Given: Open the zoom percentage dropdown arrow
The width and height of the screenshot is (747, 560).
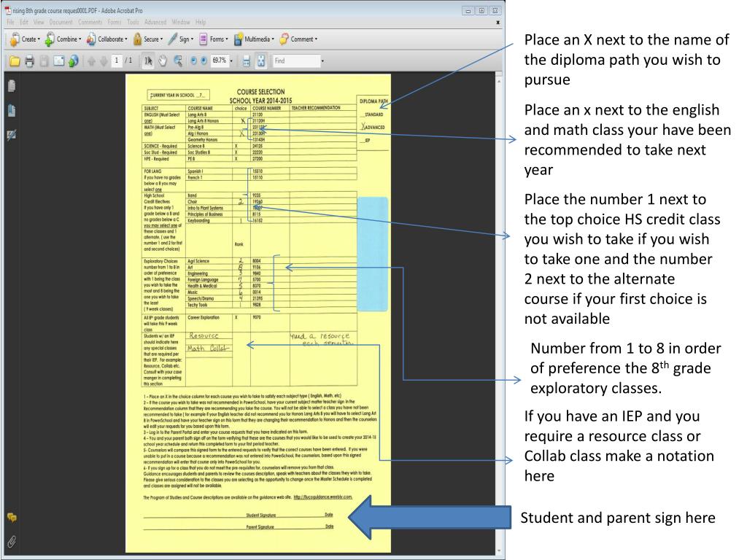Looking at the screenshot, I should [231, 61].
